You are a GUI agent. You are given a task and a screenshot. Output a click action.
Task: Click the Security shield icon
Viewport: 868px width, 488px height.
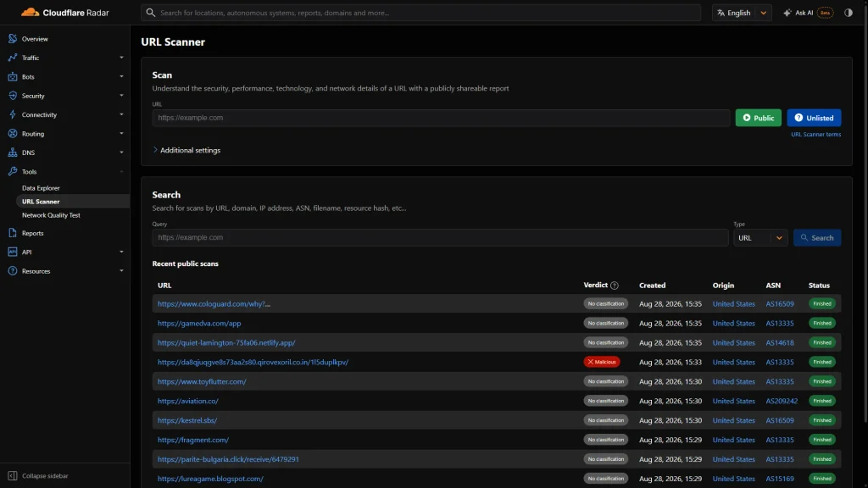point(13,96)
